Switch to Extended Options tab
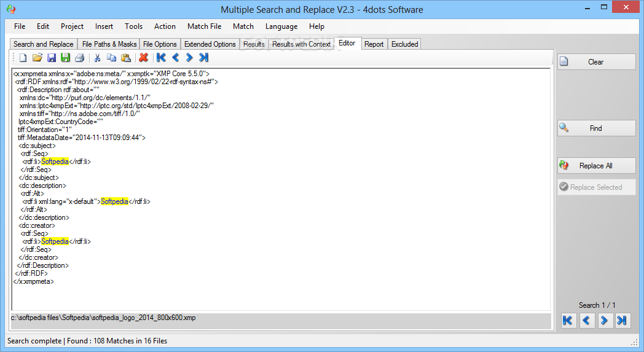 click(x=210, y=44)
